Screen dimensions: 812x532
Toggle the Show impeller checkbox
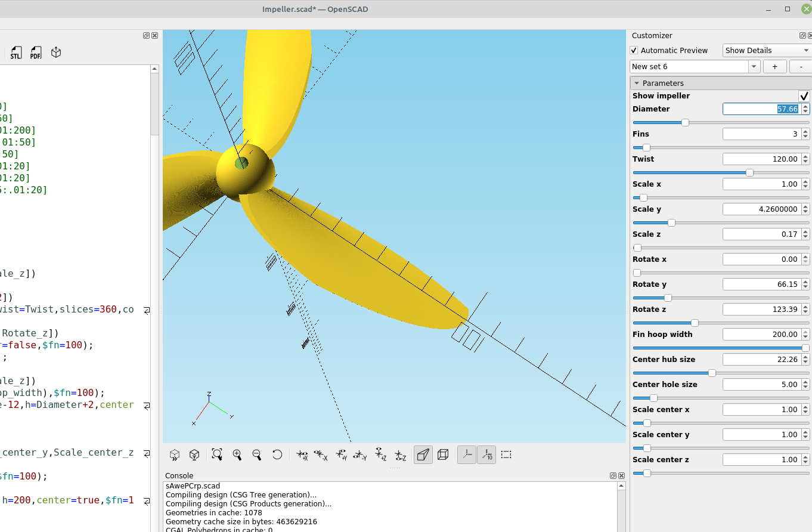click(804, 95)
